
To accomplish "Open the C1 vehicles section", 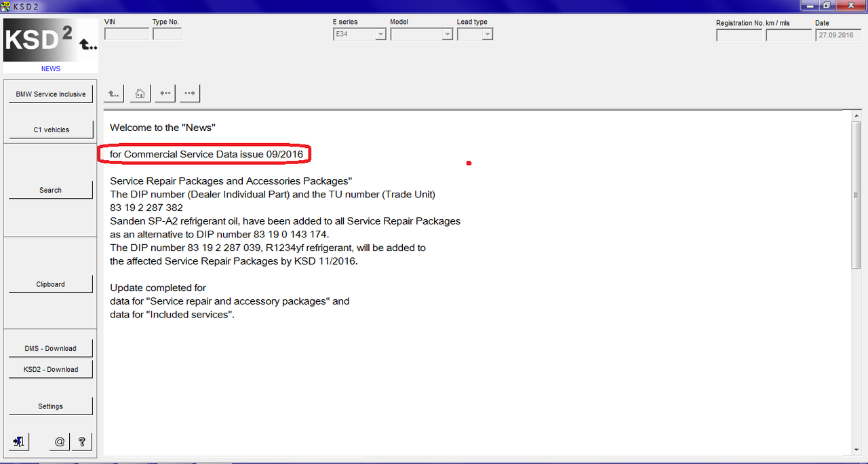I will [x=51, y=130].
